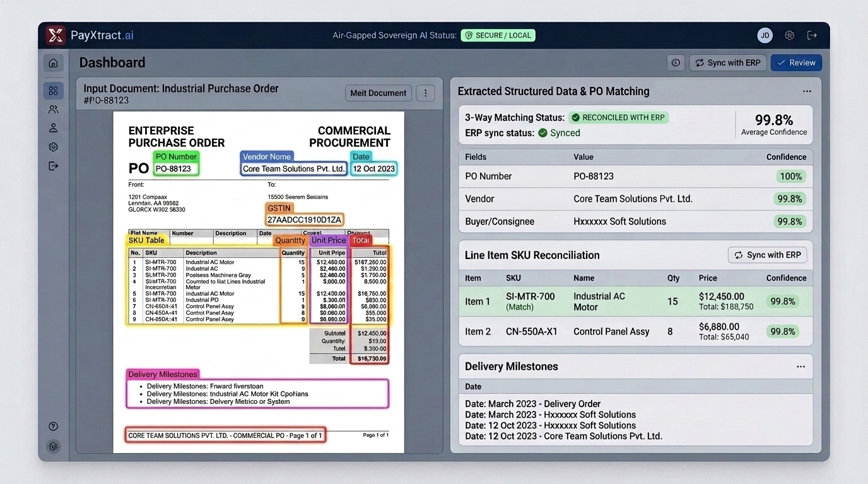
Task: Select the dashboard grid icon in sidebar
Action: pos(54,91)
